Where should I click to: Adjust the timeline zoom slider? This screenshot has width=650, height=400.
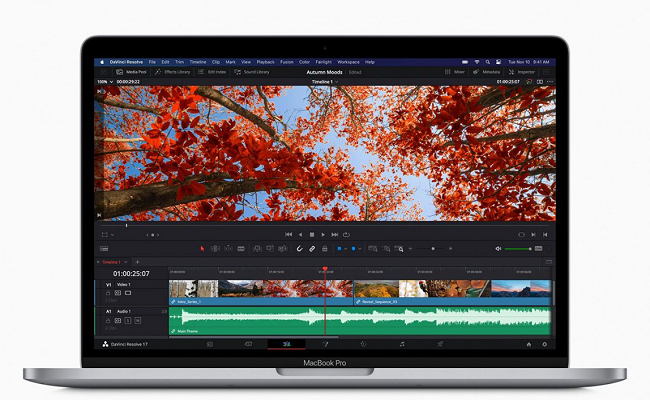[x=431, y=249]
